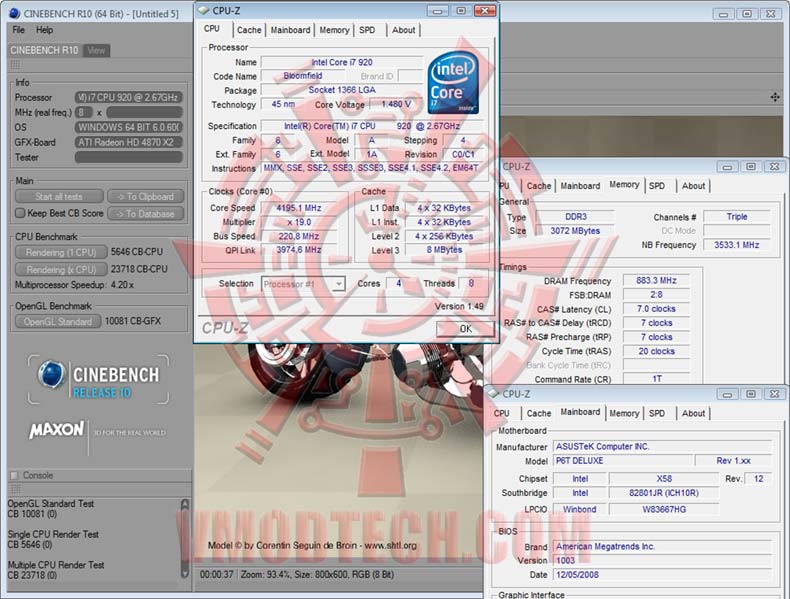Image resolution: width=790 pixels, height=599 pixels.
Task: Click the To Clipboard button
Action: tap(146, 196)
